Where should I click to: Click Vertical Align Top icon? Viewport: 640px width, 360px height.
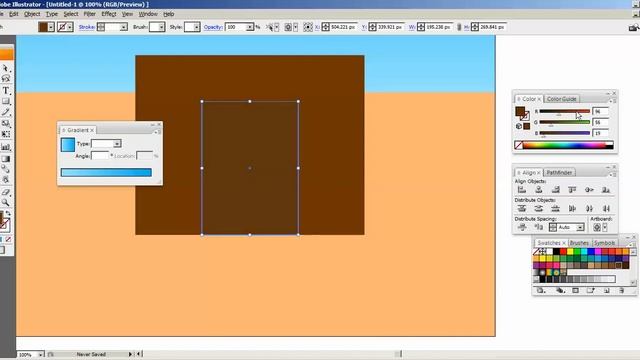coord(572,189)
